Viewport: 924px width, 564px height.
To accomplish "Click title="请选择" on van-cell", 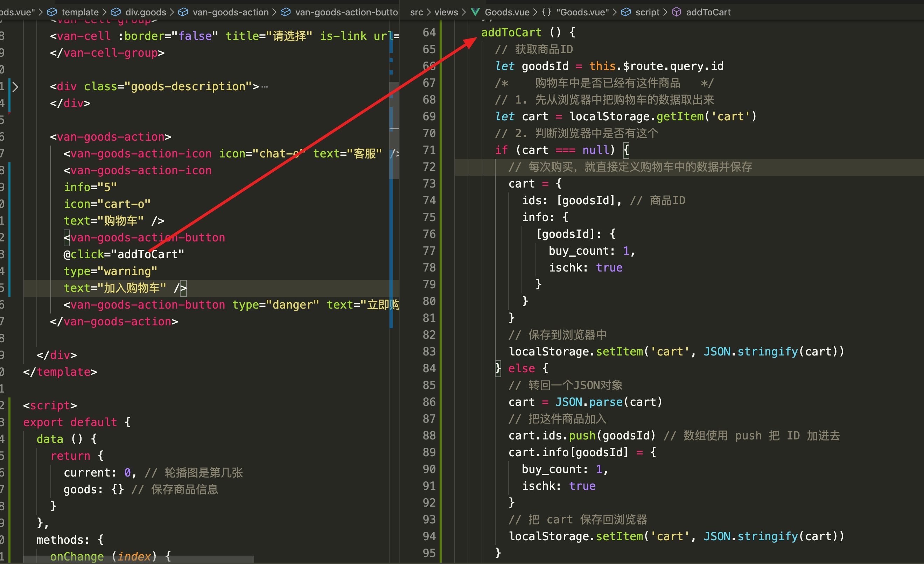I will coord(268,36).
